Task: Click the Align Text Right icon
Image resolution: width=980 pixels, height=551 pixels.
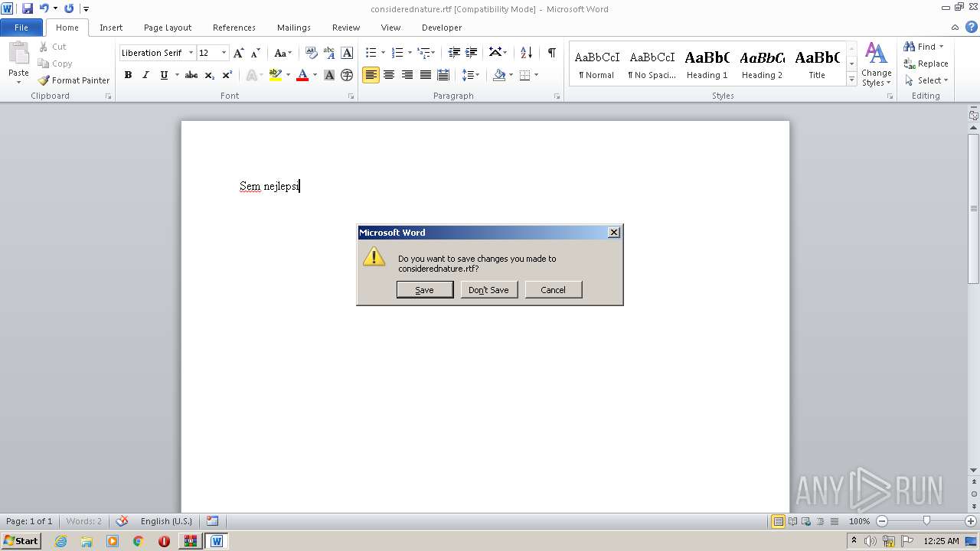Action: (x=407, y=75)
